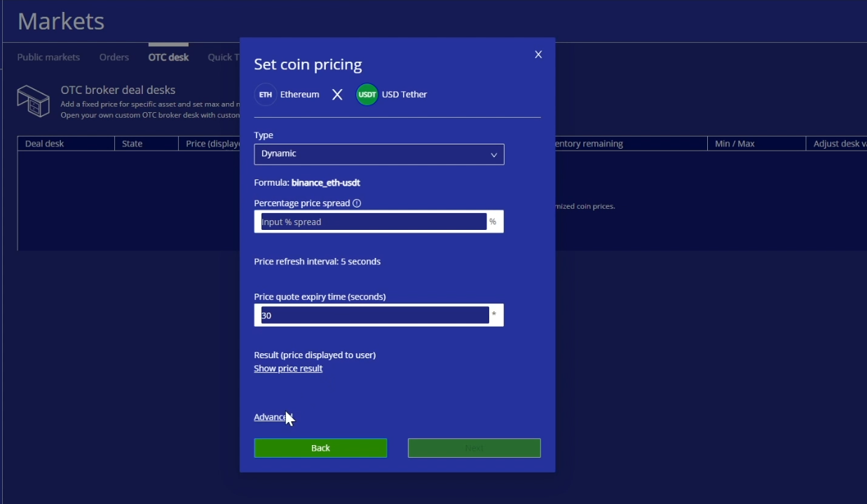This screenshot has height=504, width=867.
Task: Switch to the Public markets tab
Action: pyautogui.click(x=48, y=57)
